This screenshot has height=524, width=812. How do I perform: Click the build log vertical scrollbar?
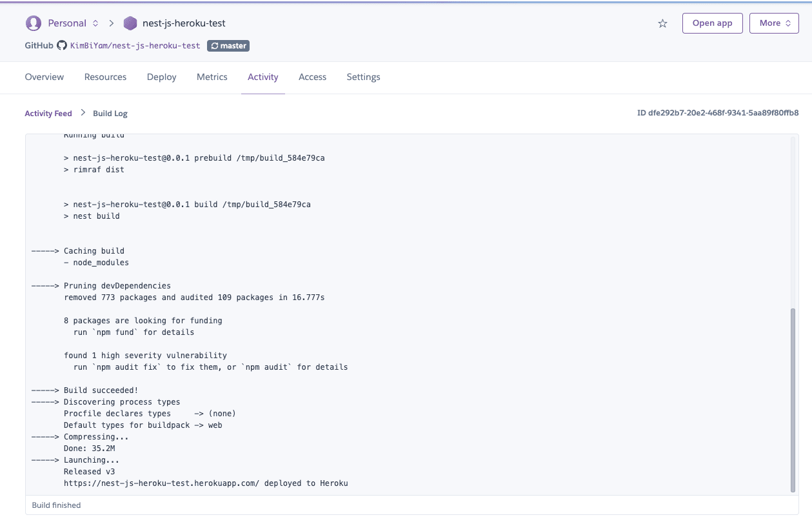point(793,399)
